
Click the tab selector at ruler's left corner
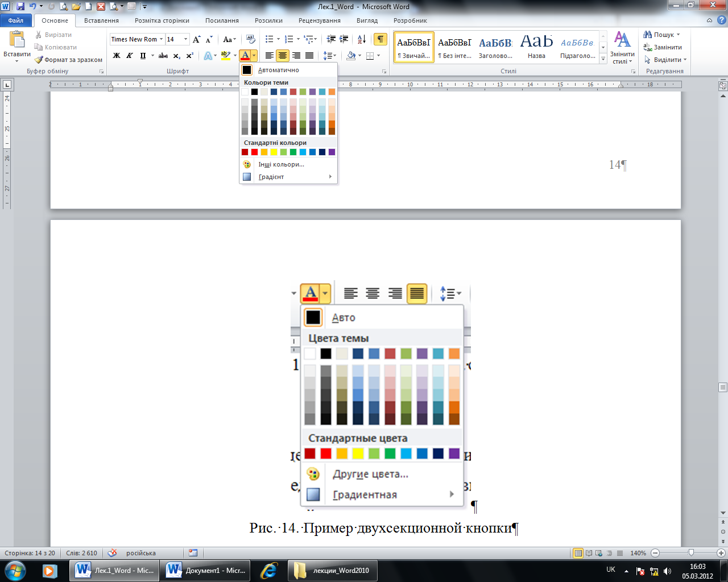pos(7,85)
